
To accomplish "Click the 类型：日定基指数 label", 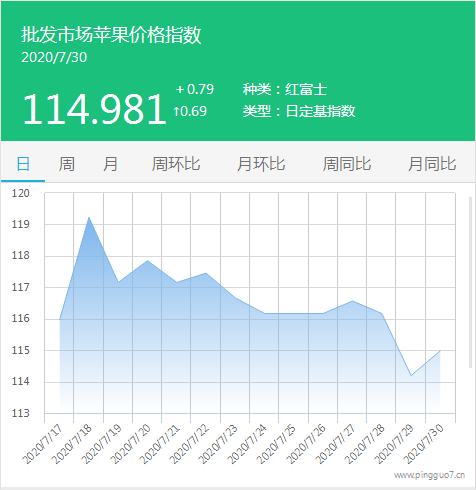I will click(299, 111).
